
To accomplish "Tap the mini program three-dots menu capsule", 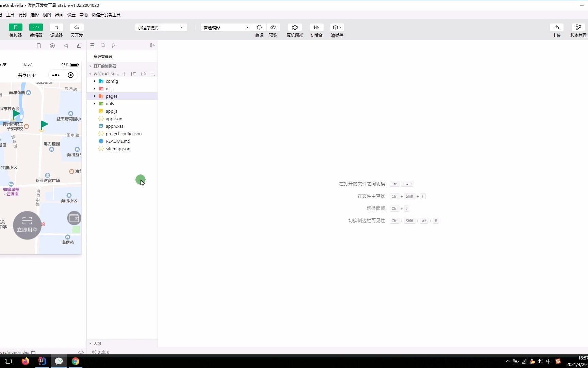I will pos(56,75).
